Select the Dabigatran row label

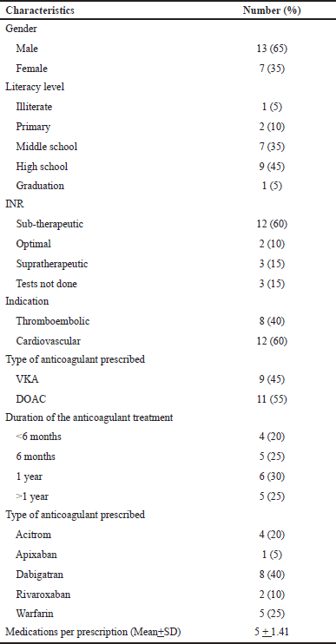coord(39,575)
